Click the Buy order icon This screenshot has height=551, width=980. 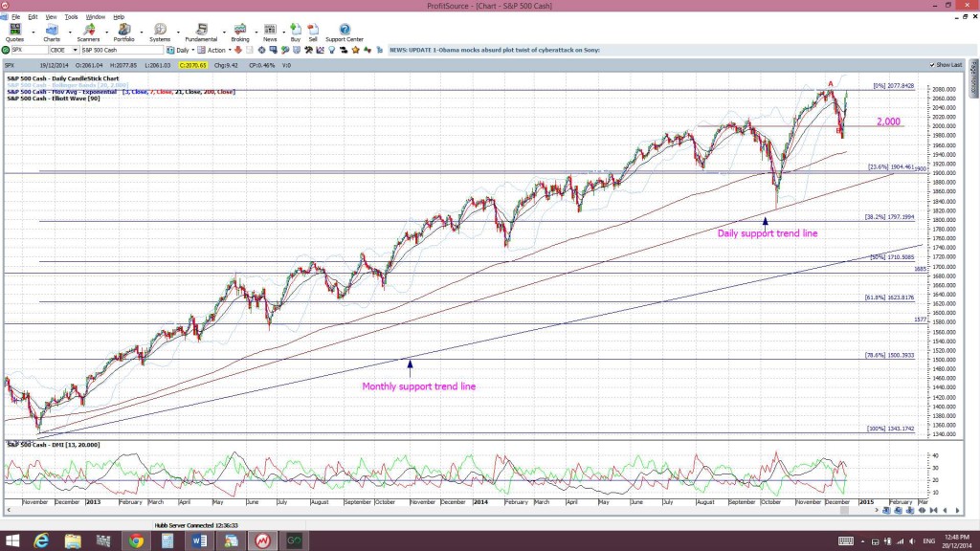coord(296,33)
